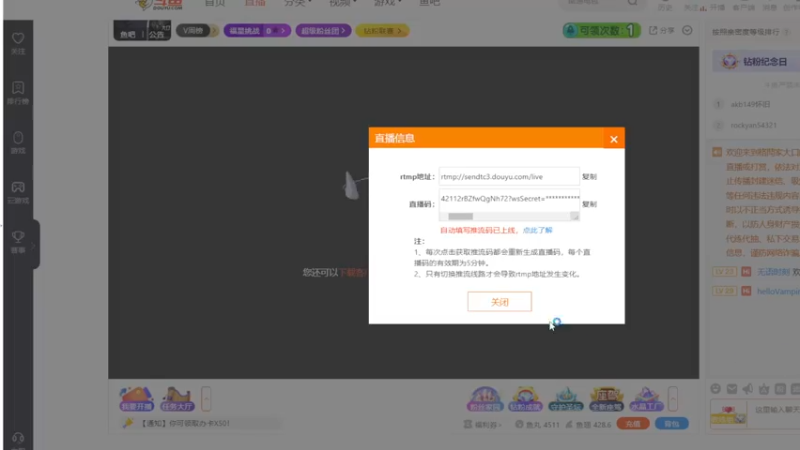Click the 任务大厅 icon
This screenshot has width=800, height=450.
coord(177,399)
